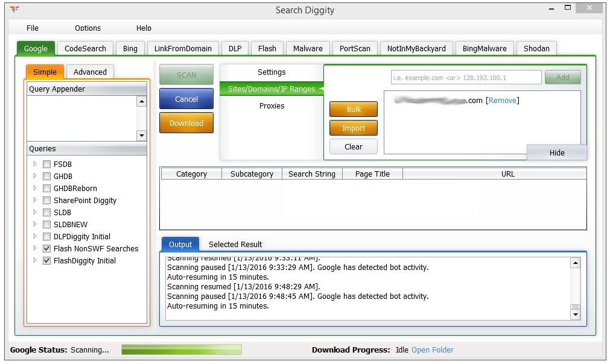This screenshot has height=364, width=610.
Task: Click the Add button
Action: point(562,77)
